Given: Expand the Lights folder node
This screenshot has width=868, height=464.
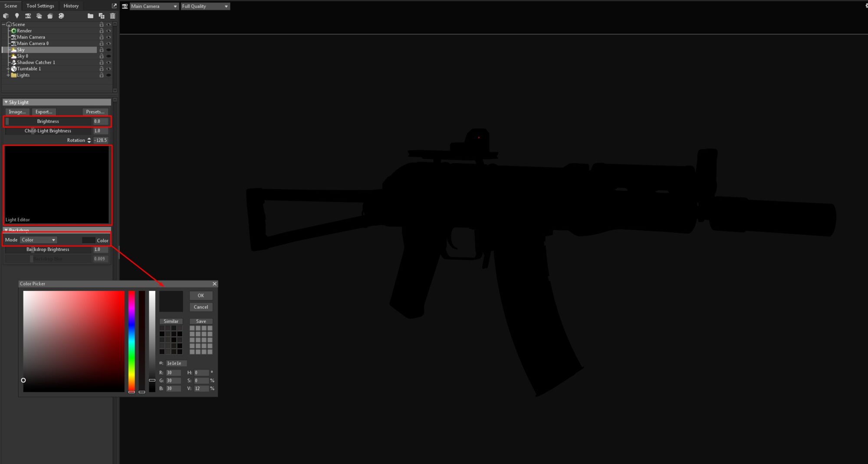Looking at the screenshot, I should point(8,75).
